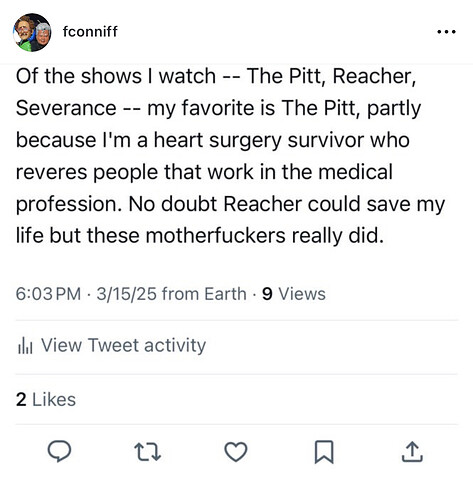
Task: Tap the share upload arrow icon
Action: [412, 451]
